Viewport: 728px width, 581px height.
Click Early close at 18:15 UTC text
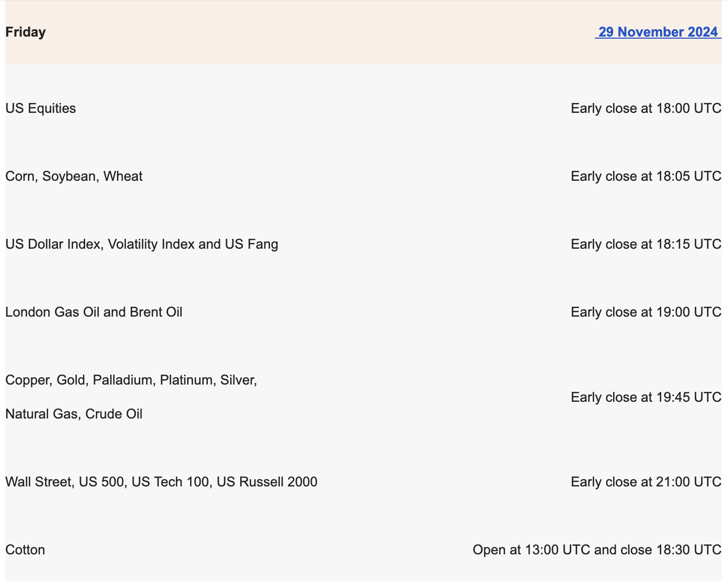[x=646, y=244]
